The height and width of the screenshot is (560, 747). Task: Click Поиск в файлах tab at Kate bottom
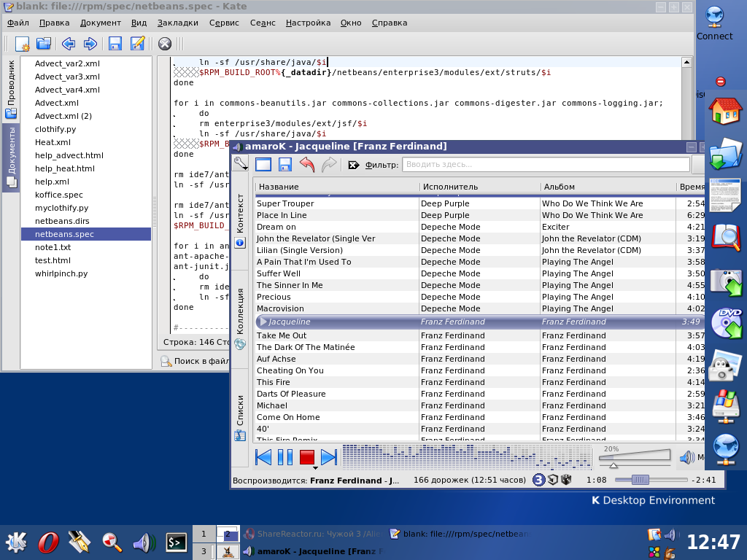(195, 361)
